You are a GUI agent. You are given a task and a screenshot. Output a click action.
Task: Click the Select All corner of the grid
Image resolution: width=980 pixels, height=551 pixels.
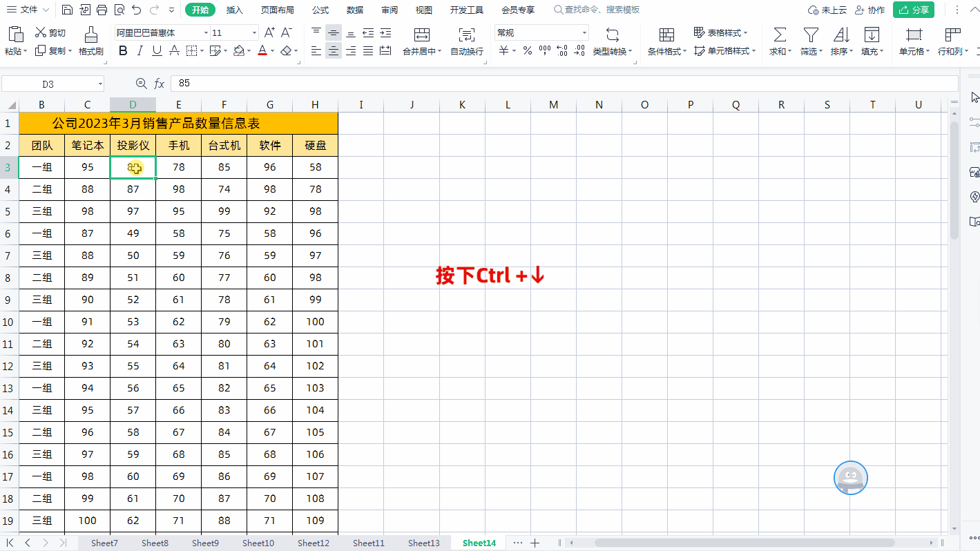click(x=9, y=105)
